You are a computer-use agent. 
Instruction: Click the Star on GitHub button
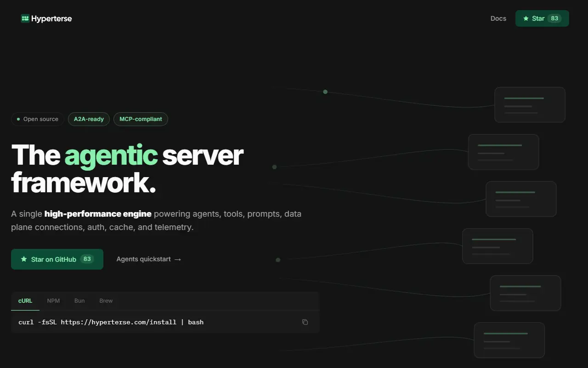tap(57, 259)
